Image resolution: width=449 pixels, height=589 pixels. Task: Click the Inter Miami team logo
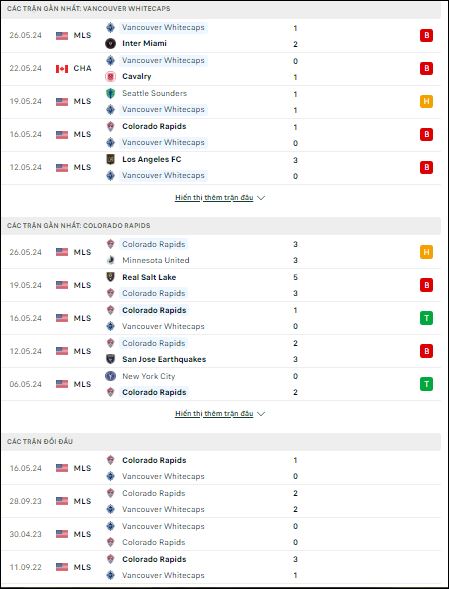tap(110, 44)
